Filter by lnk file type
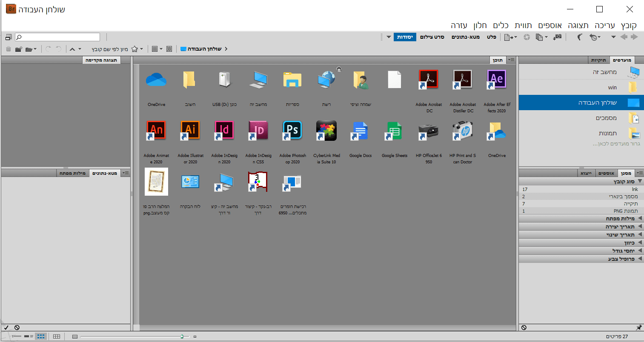Image resolution: width=644 pixels, height=342 pixels. pyautogui.click(x=581, y=189)
